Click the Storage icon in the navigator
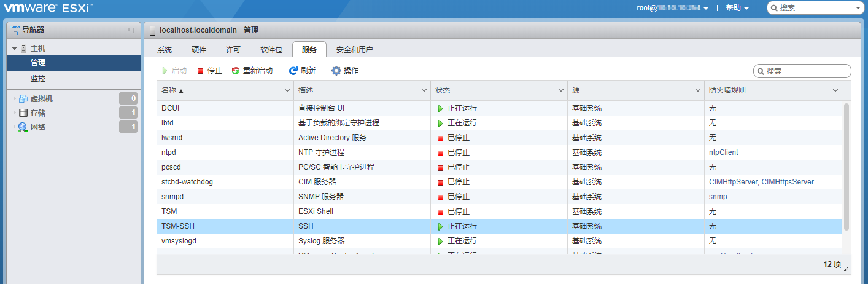 23,113
